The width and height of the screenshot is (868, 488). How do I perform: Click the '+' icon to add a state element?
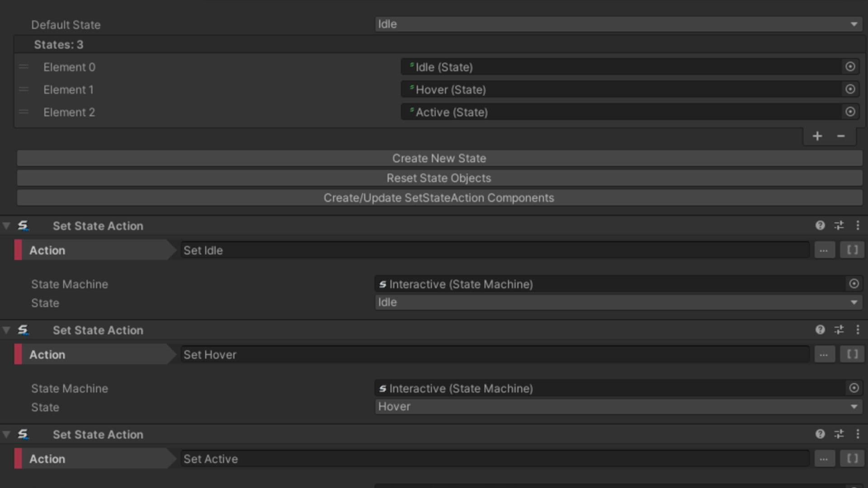817,136
